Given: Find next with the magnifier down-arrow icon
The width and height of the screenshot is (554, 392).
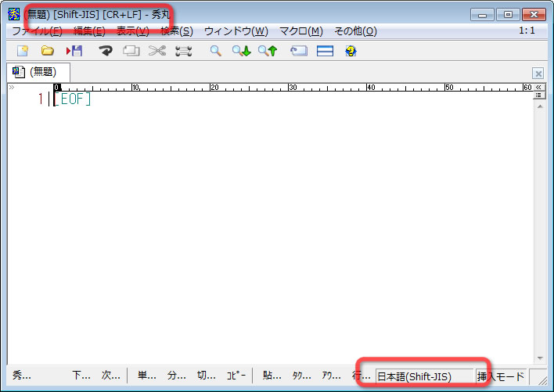Looking at the screenshot, I should click(x=242, y=51).
